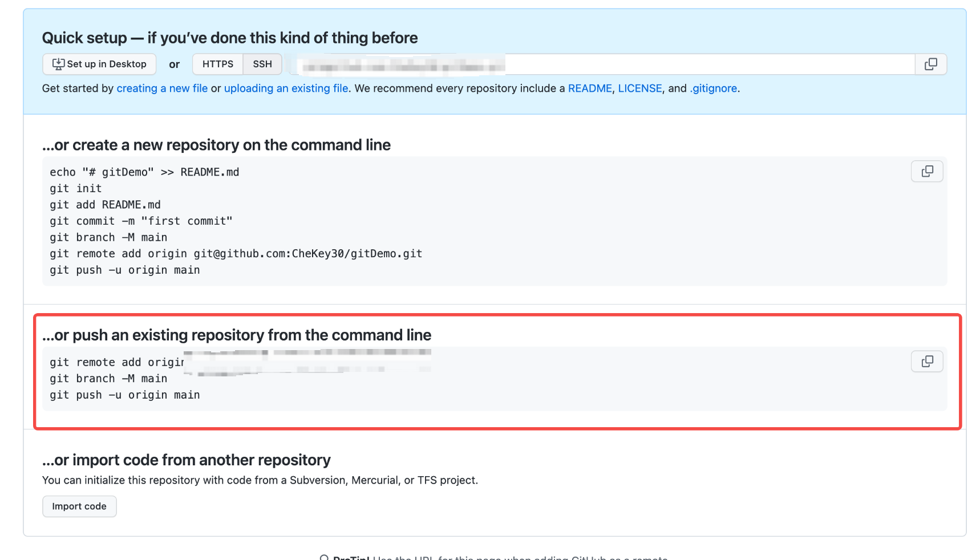Click the push an existing repository heading
Image resolution: width=980 pixels, height=560 pixels.
pyautogui.click(x=237, y=335)
